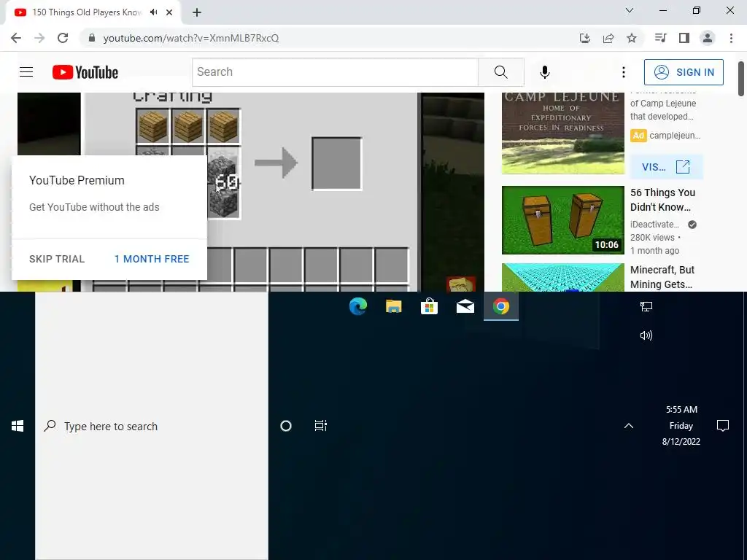
Task: Click the 'Get YouTube without the ads' text
Action: point(94,207)
